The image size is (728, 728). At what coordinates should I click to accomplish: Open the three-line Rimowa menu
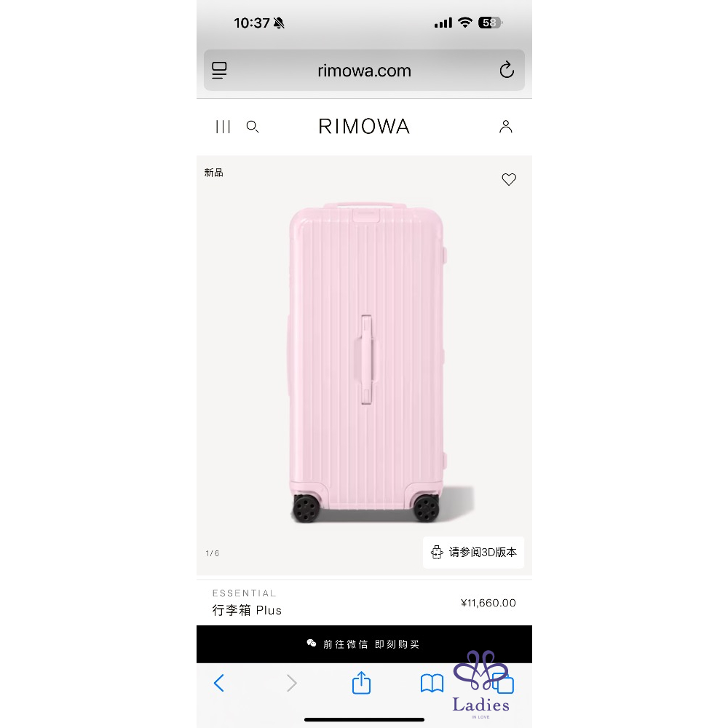point(223,127)
